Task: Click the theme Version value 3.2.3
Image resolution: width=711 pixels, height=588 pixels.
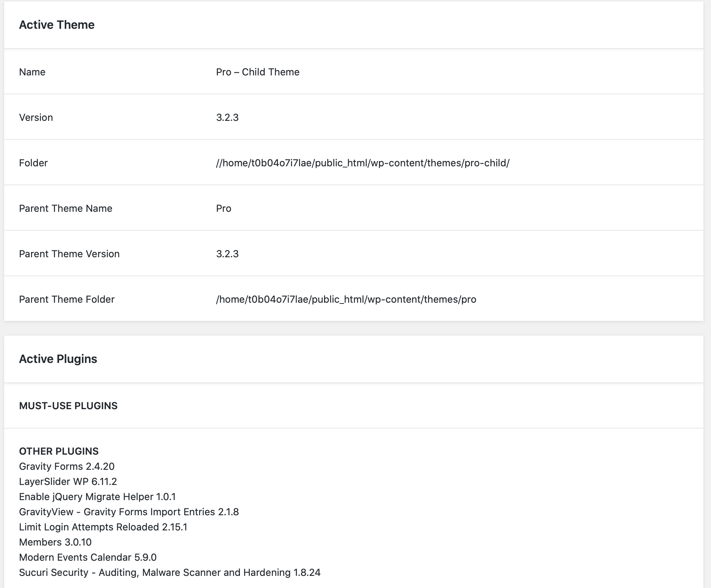Action: (x=227, y=117)
